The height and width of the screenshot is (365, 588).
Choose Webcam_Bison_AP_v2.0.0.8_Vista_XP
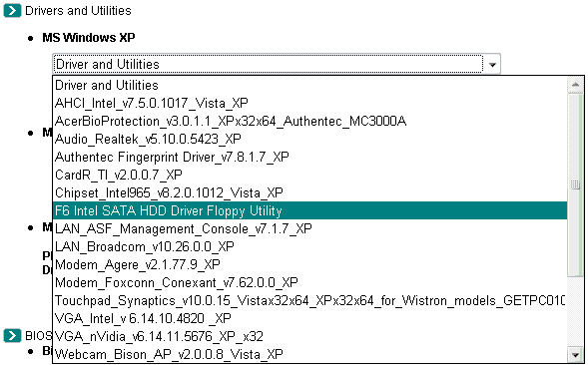[x=309, y=354]
